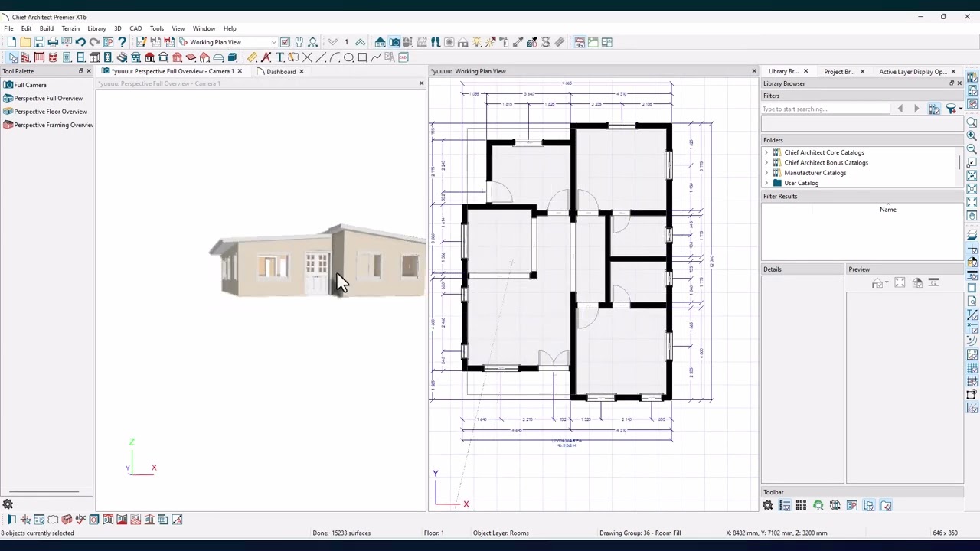Undo the last action
Screen dimensions: 980x551
tap(80, 42)
